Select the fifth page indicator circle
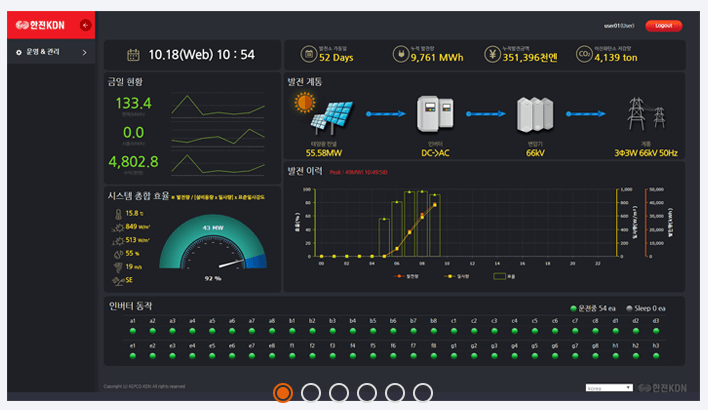708x410 pixels. click(395, 393)
